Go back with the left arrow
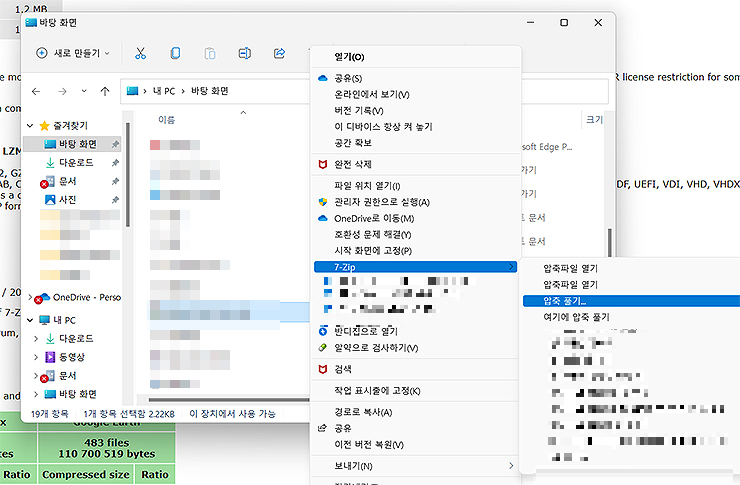Screen dimensions: 740x485 [36, 91]
